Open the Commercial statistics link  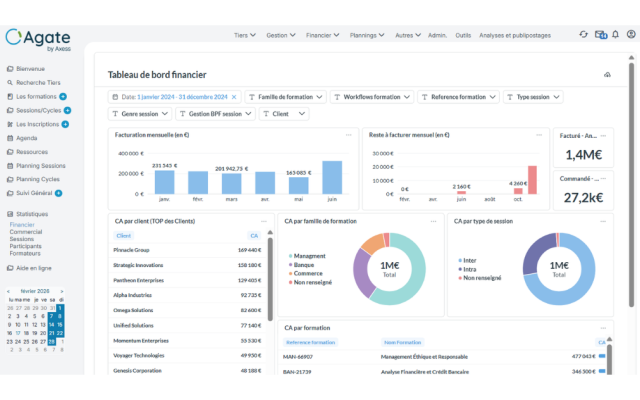click(26, 232)
